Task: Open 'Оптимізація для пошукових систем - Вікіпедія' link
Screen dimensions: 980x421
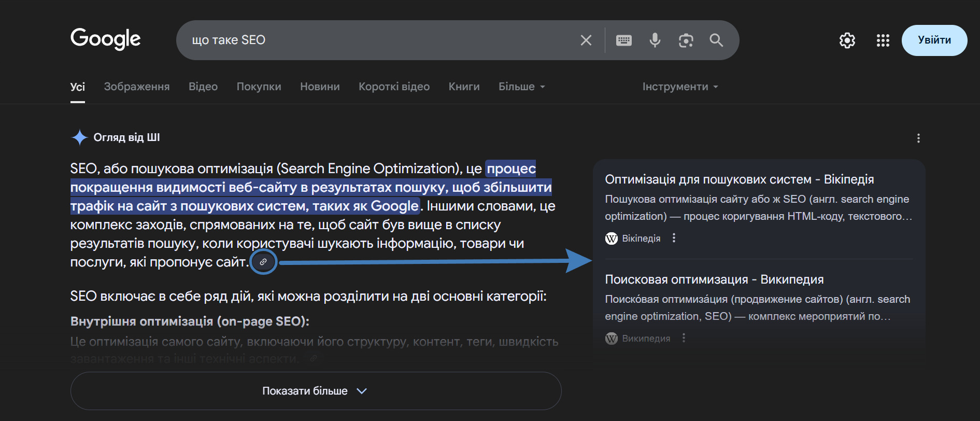Action: click(740, 179)
